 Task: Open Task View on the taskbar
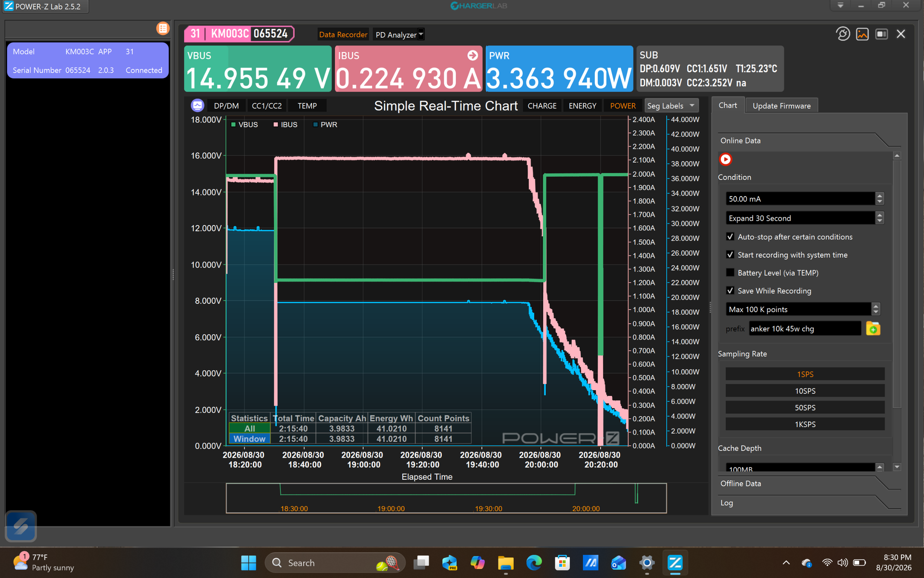pyautogui.click(x=422, y=563)
